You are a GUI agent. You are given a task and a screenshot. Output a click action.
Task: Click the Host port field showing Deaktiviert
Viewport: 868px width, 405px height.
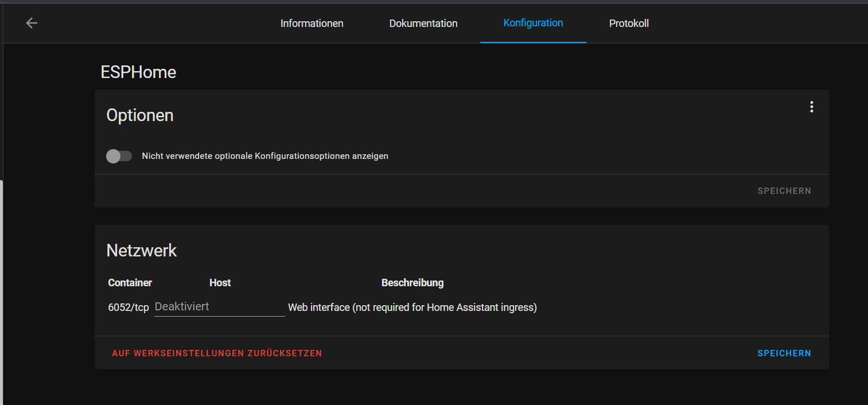[x=219, y=306]
